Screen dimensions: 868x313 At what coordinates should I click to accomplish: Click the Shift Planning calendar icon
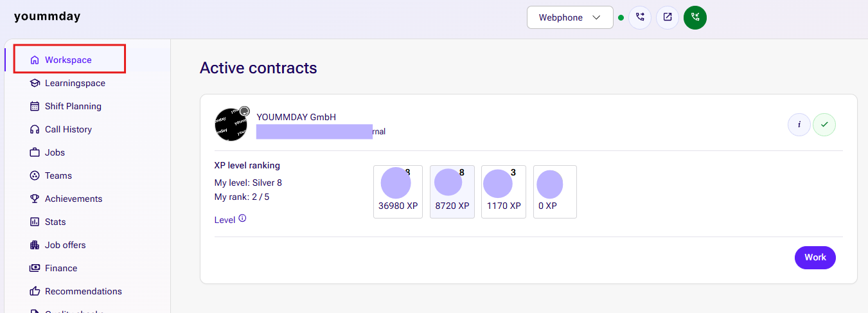[35, 106]
